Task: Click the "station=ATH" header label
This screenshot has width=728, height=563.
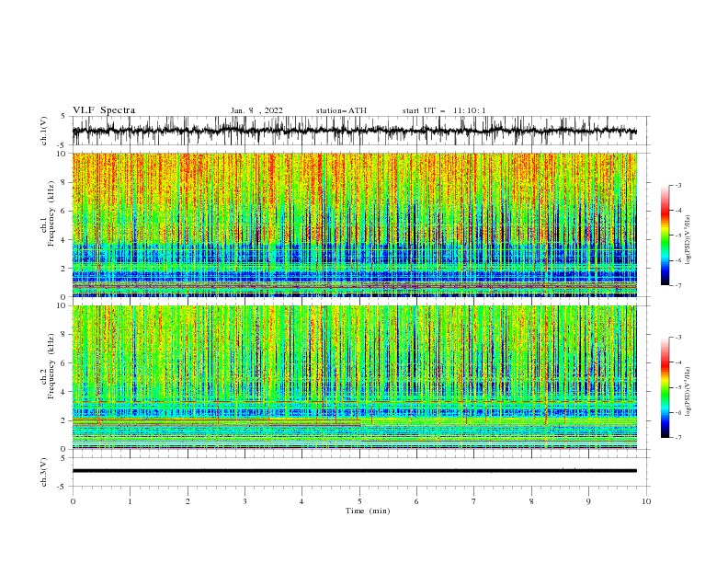Action: [x=341, y=110]
